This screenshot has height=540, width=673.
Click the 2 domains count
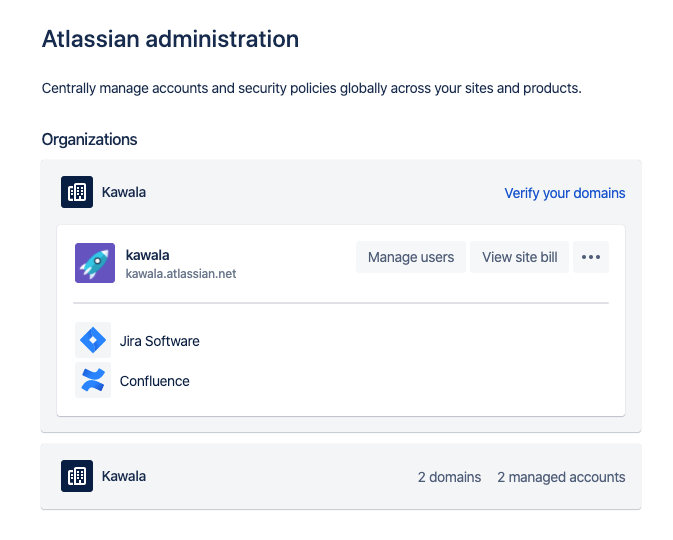(449, 477)
